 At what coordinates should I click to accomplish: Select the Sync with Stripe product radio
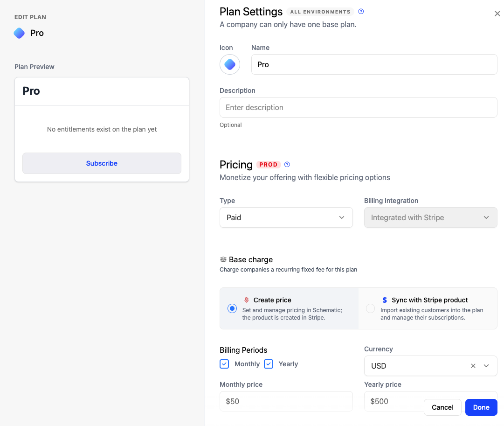click(370, 308)
